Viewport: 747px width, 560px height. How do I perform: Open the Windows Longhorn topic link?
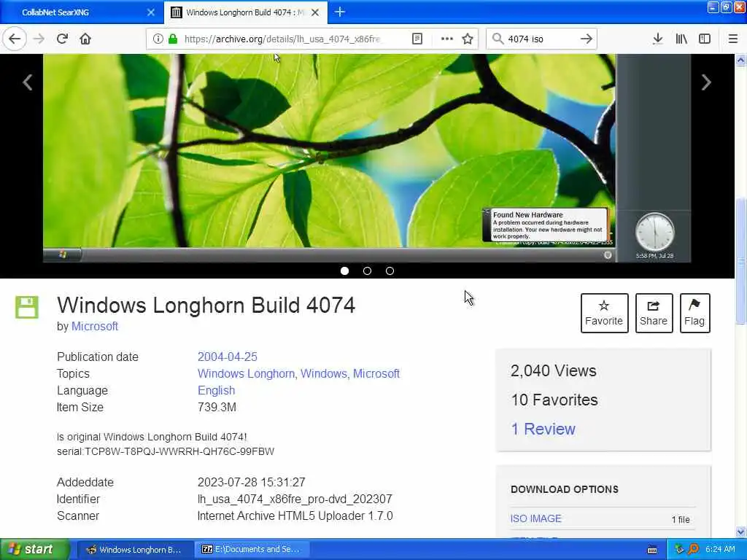[247, 373]
